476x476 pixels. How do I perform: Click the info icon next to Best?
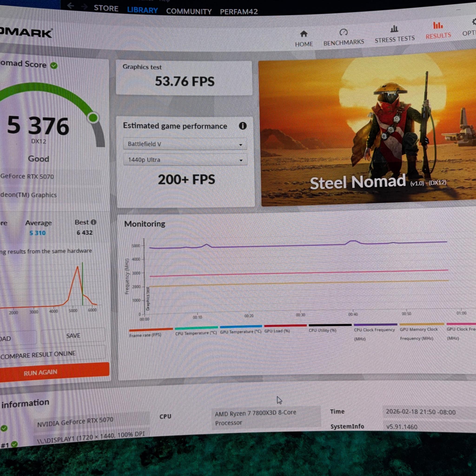(x=93, y=222)
